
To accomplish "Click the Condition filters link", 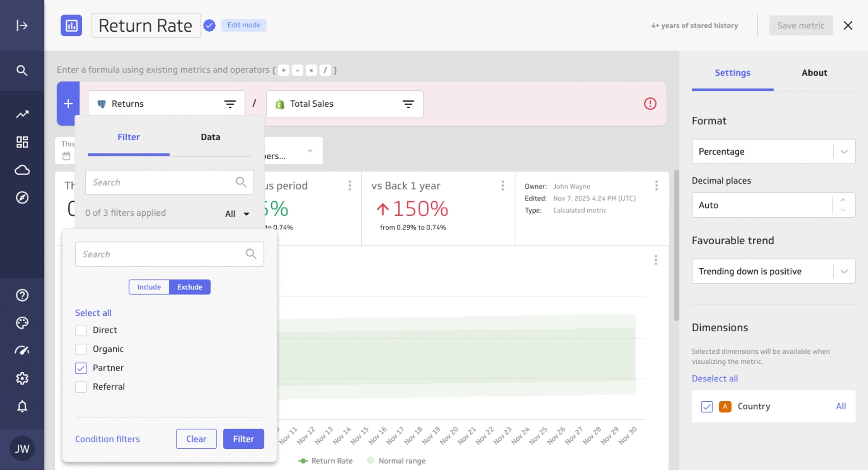I will (108, 439).
